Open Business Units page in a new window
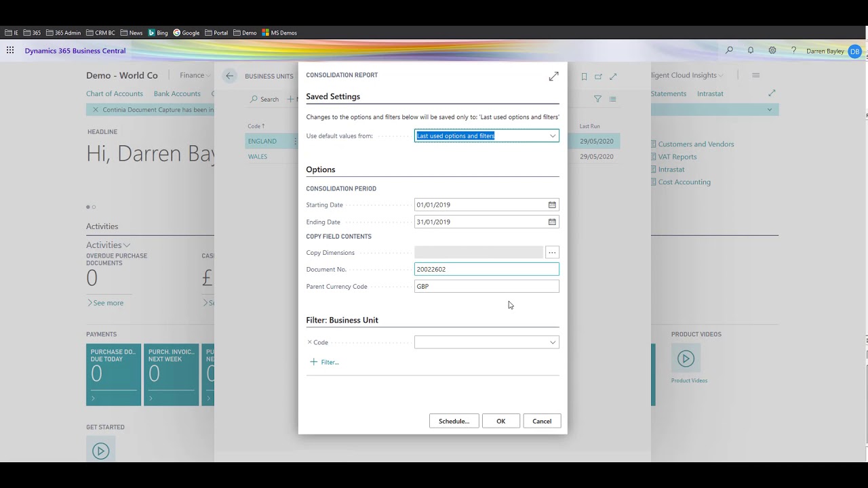The image size is (868, 488). [x=598, y=77]
